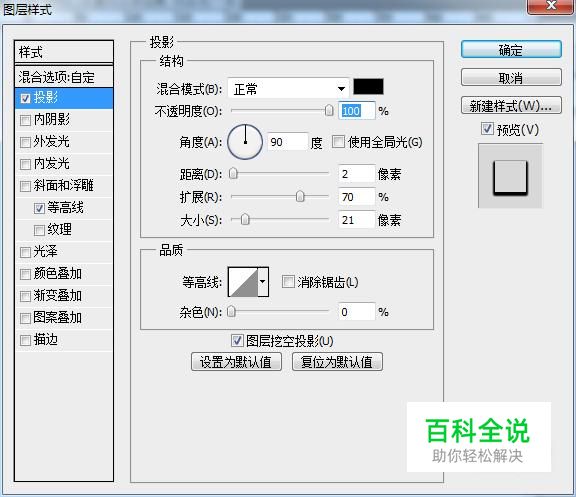Click the style preview thumbnail
This screenshot has height=497, width=576.
(x=510, y=176)
